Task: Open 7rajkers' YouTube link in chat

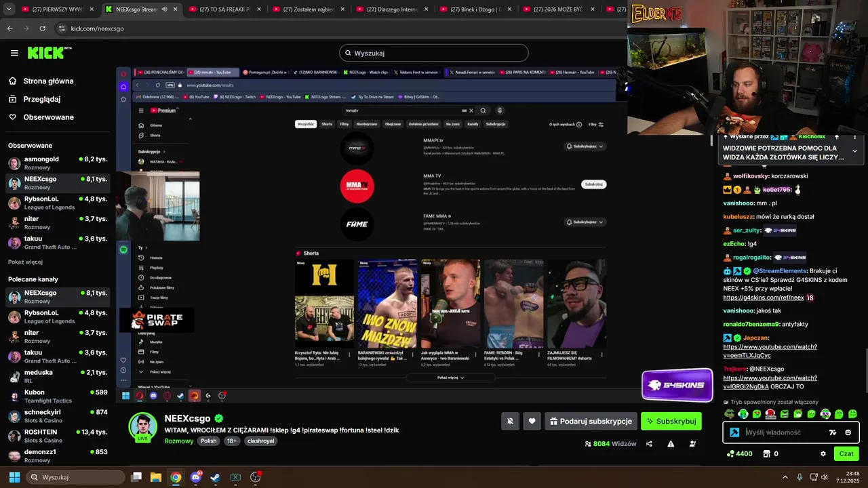Action: click(770, 382)
